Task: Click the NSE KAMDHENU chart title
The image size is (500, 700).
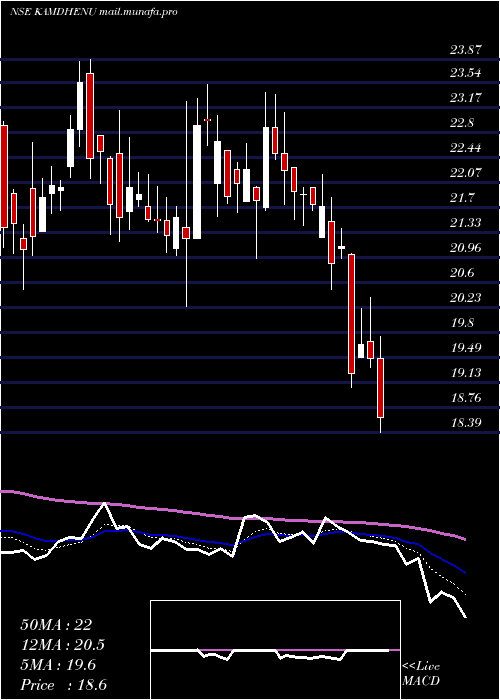Action: 94,12
